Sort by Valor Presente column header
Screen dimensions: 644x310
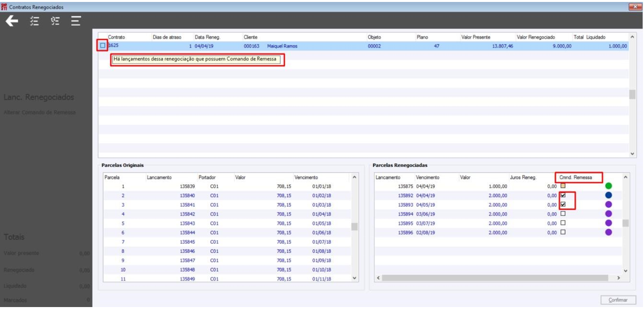(x=475, y=37)
